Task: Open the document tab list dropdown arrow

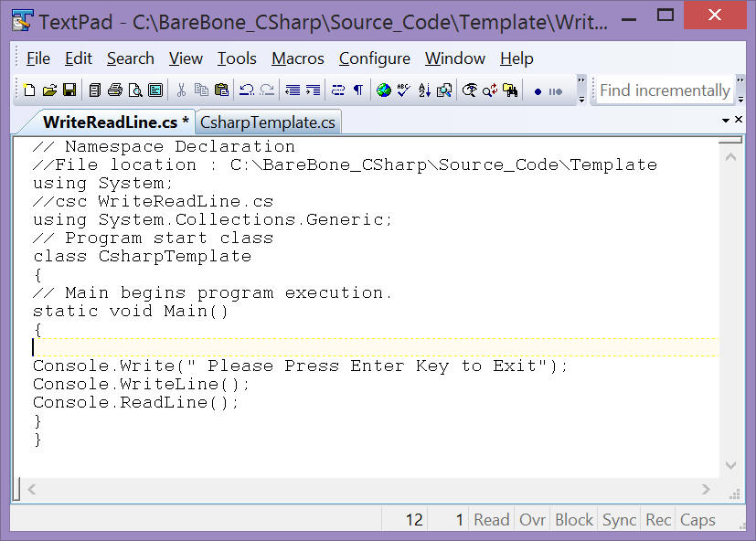Action: (727, 121)
